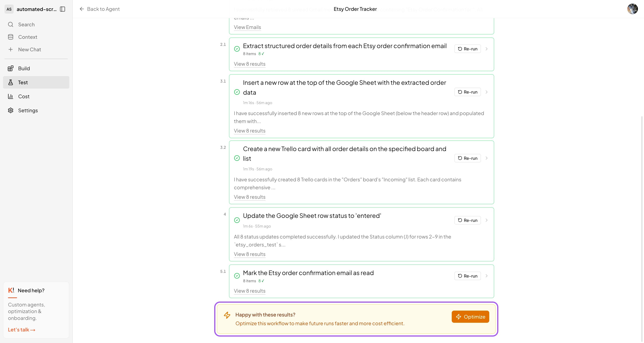Expand the Google Sheet row insertion step
Image resolution: width=644 pixels, height=343 pixels.
point(486,92)
